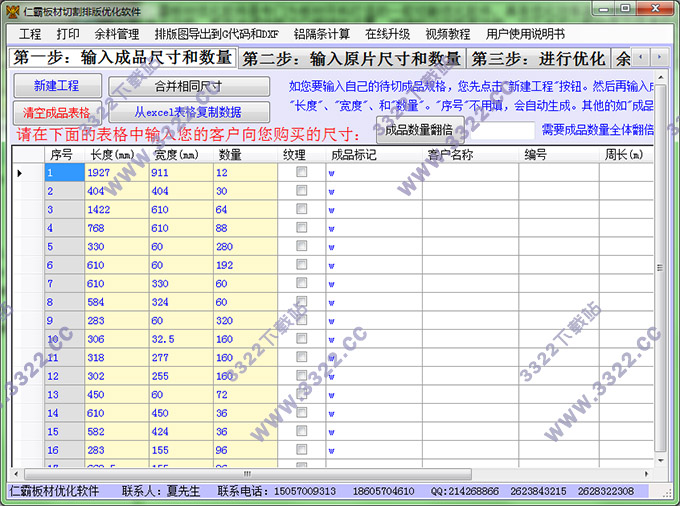
Task: Toggle the 纹理 checkbox in row 4
Action: (x=301, y=228)
